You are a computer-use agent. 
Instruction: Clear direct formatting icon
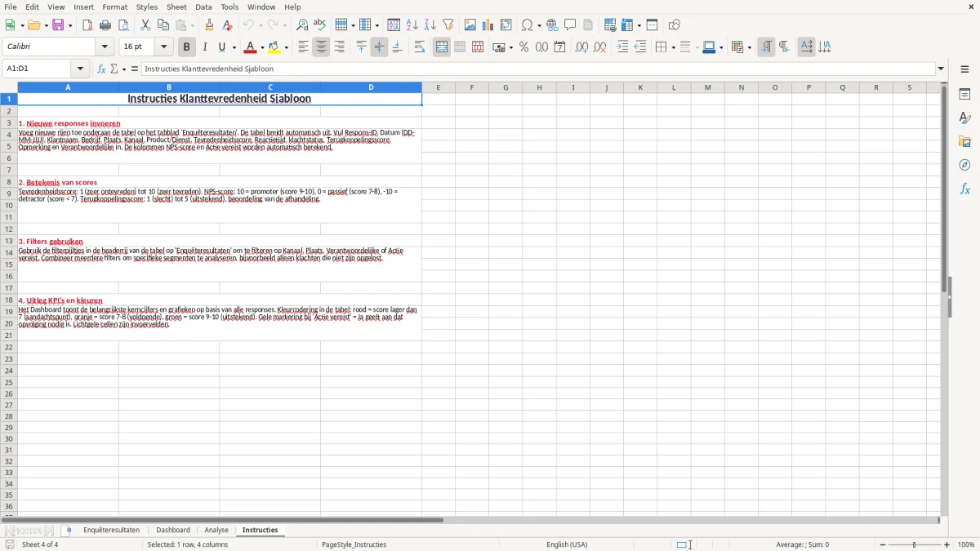click(228, 25)
